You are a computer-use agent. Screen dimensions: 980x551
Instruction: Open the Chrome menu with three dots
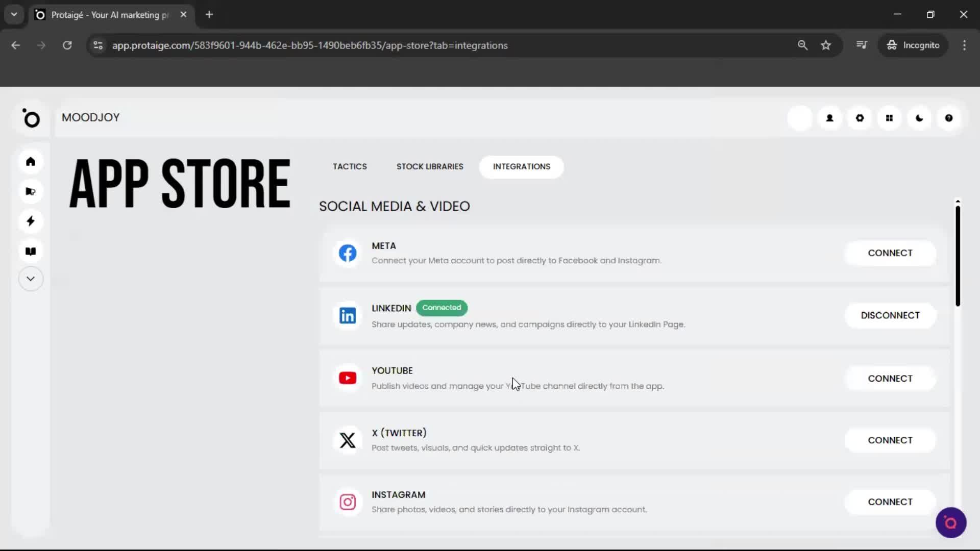tap(965, 45)
